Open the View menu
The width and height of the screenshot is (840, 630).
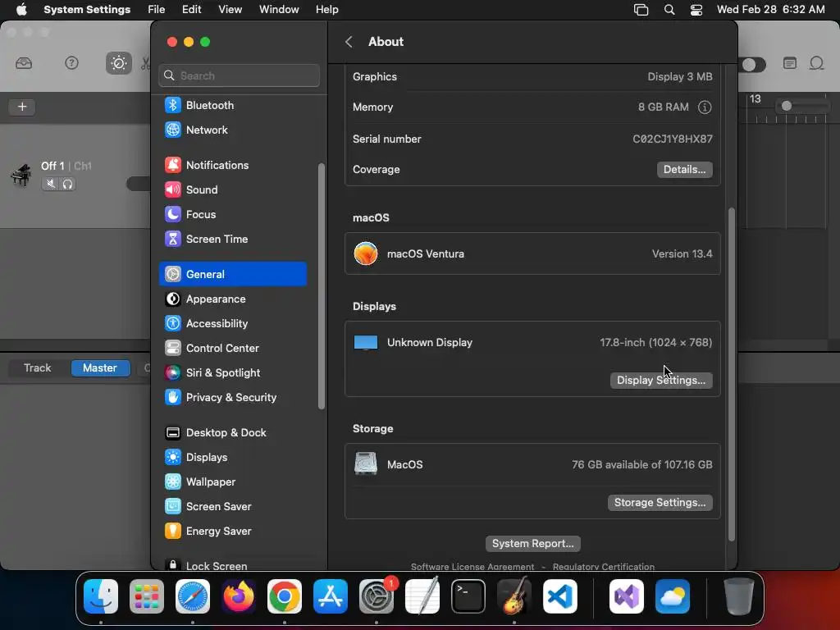tap(231, 10)
